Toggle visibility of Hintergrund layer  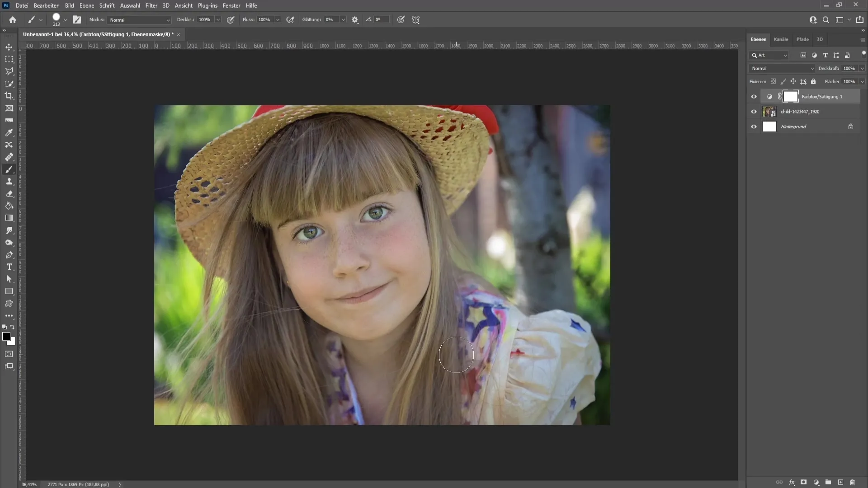(753, 127)
